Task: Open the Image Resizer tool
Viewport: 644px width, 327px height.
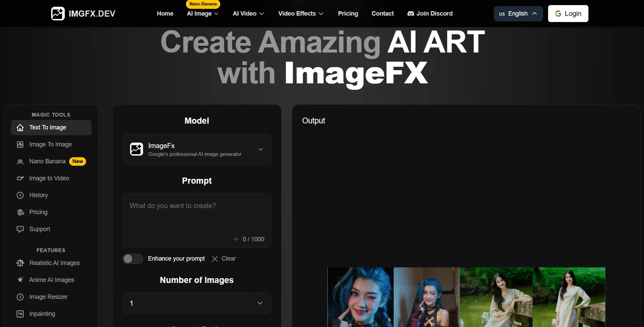Action: point(48,297)
